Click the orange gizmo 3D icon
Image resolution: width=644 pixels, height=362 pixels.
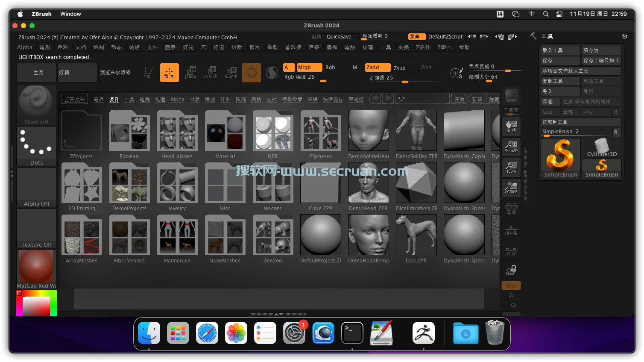coord(252,73)
